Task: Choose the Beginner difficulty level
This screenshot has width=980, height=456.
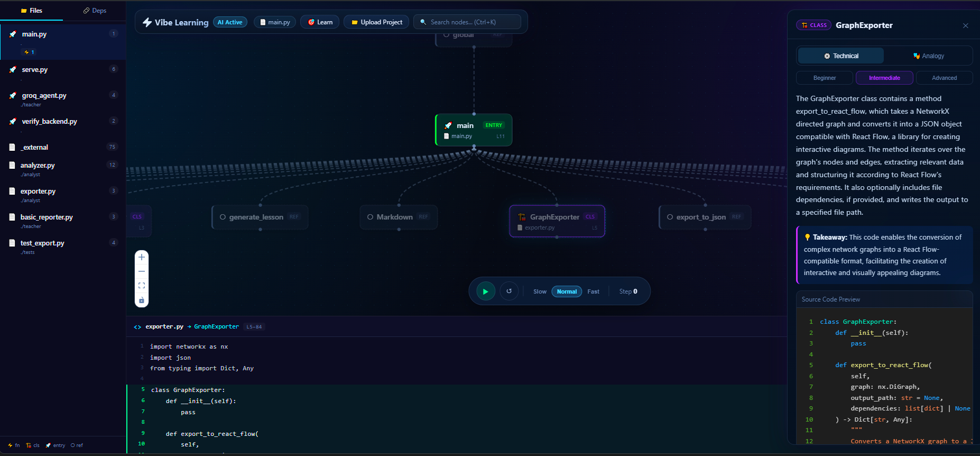Action: [x=825, y=78]
